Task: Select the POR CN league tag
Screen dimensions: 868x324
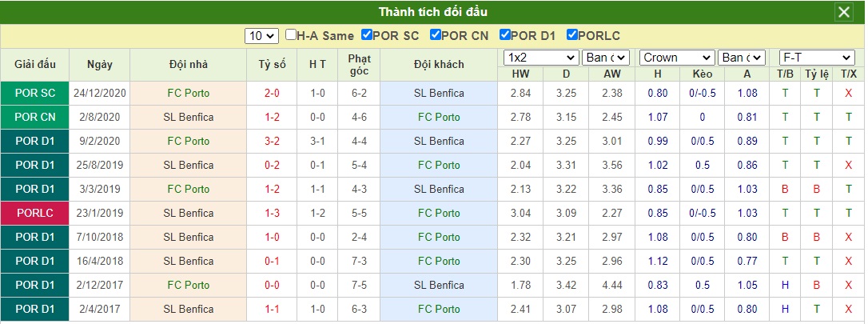Action: (x=35, y=118)
